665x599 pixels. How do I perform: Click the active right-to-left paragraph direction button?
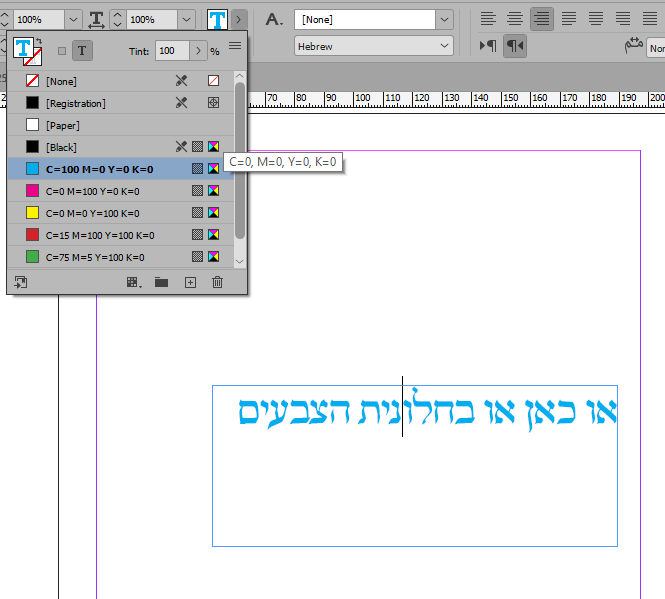pos(515,46)
